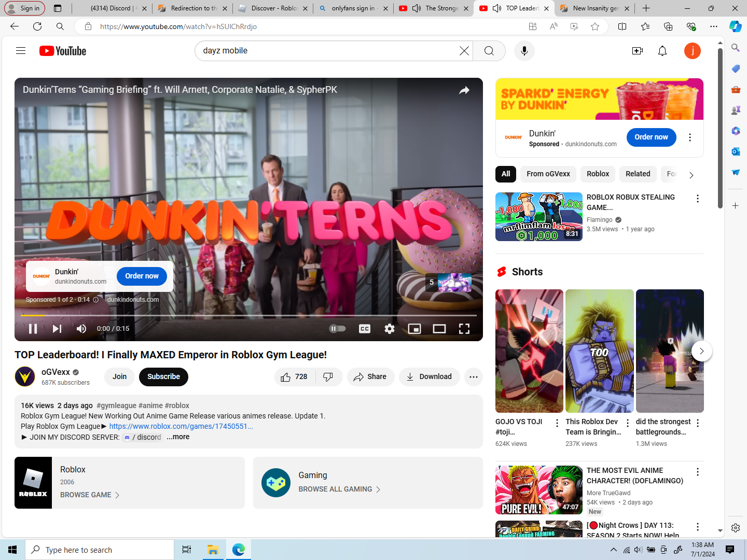Show more filter chips with the arrow
Screen dimensions: 747x560
tap(691, 175)
